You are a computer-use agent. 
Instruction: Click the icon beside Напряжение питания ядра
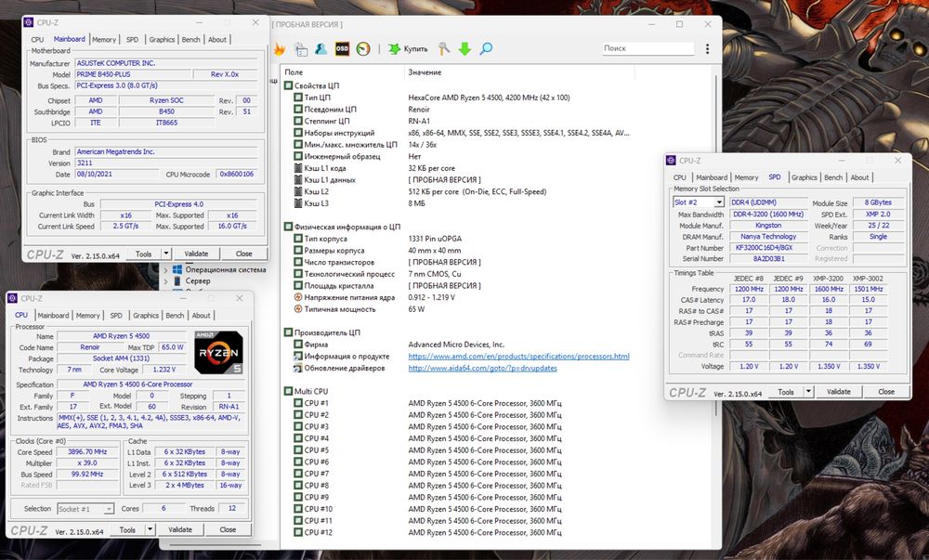298,297
